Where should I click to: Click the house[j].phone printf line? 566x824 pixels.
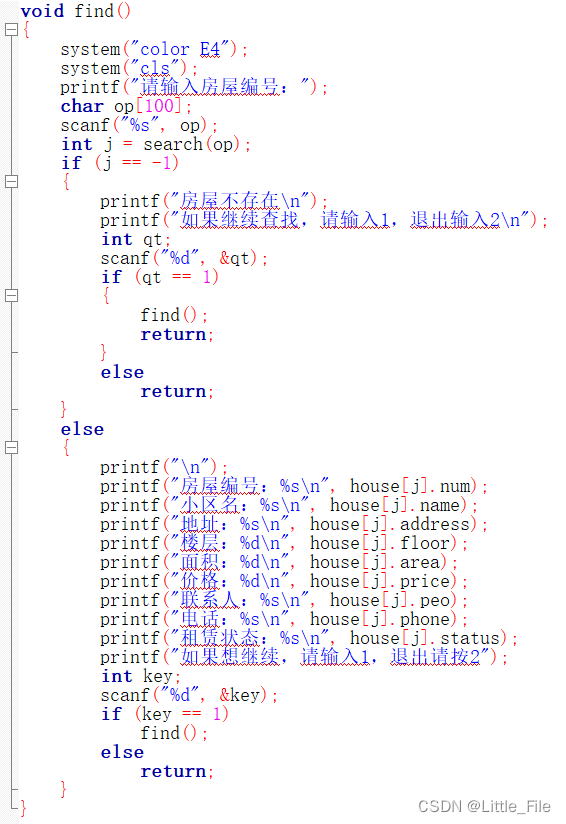pyautogui.click(x=284, y=619)
